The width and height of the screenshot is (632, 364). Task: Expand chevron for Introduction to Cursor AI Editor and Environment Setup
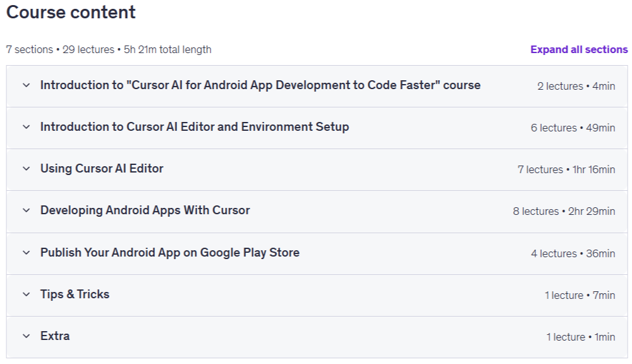[26, 127]
